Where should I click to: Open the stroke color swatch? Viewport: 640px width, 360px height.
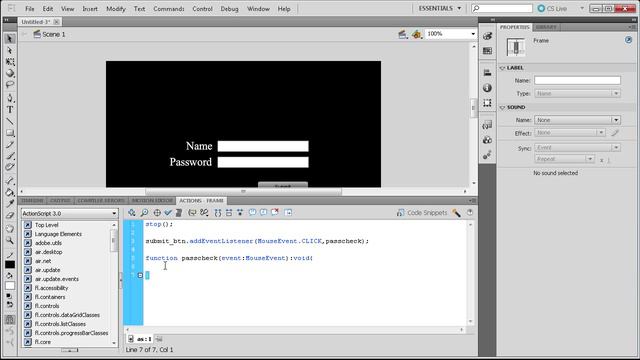(x=10, y=264)
